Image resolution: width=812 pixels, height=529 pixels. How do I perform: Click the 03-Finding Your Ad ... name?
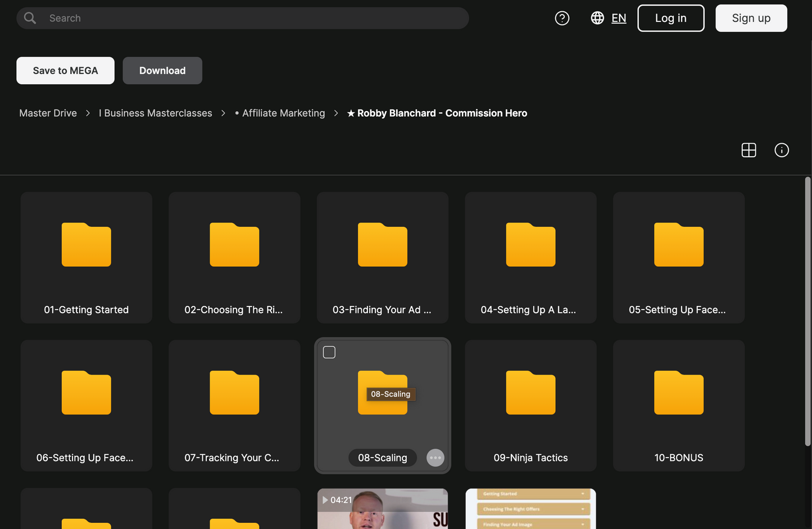382,310
